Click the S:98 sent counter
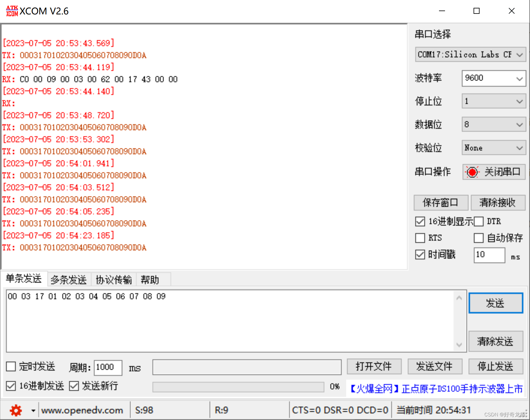The width and height of the screenshot is (530, 420). click(x=144, y=410)
